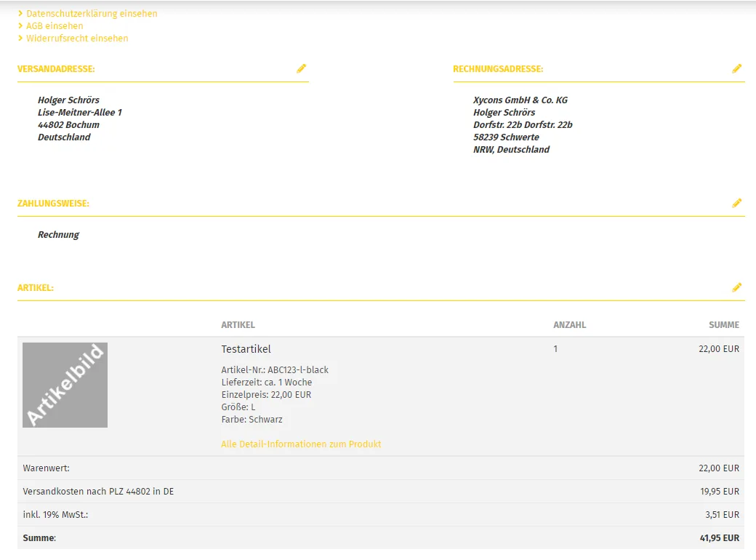Select the Rechnung payment method text

58,234
